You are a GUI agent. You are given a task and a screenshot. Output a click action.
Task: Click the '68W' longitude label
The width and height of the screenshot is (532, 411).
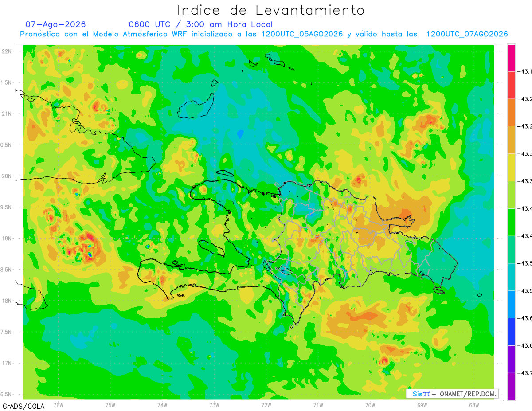pos(474,405)
